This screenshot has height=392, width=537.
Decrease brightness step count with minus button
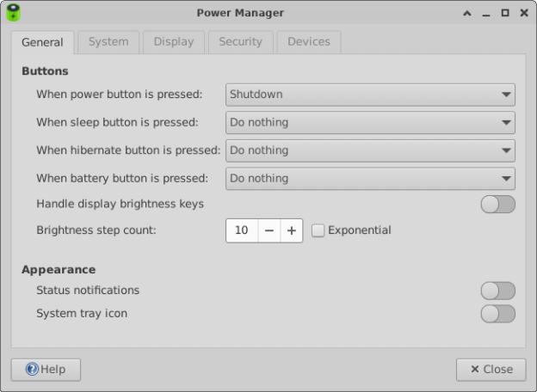(269, 230)
